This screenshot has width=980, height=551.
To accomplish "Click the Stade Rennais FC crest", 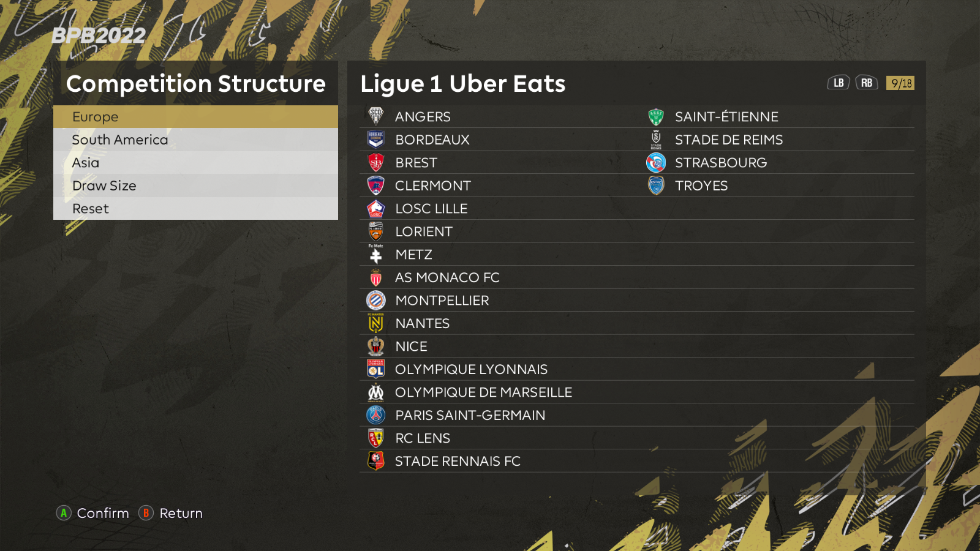I will click(375, 461).
